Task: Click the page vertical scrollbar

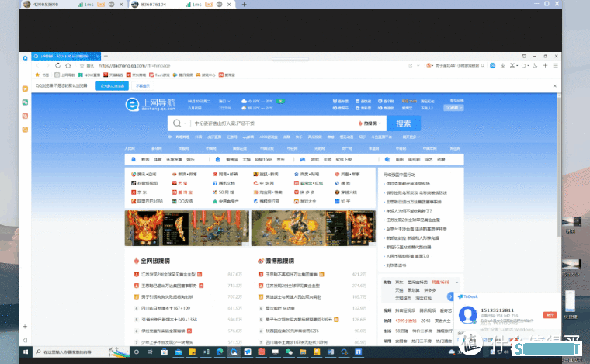Action: (559, 165)
